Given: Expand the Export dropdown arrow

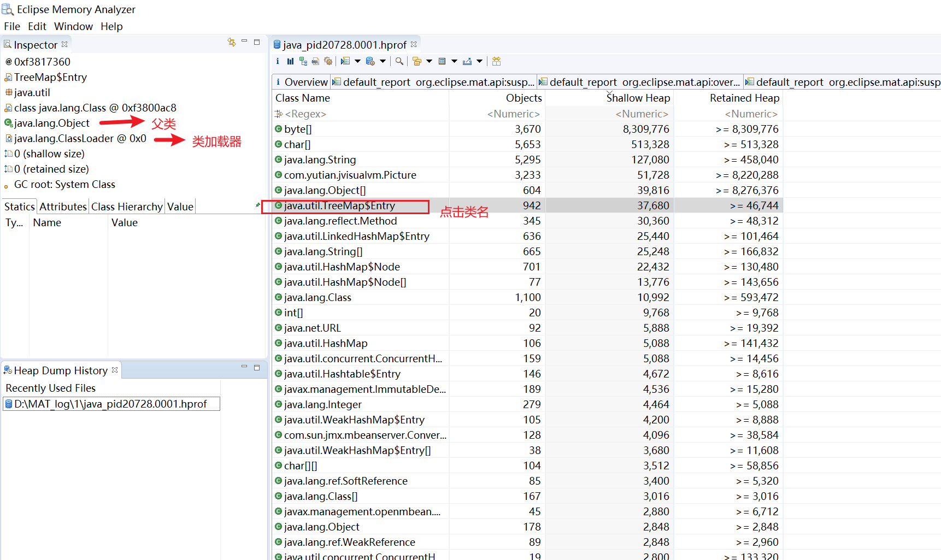Looking at the screenshot, I should (x=479, y=61).
